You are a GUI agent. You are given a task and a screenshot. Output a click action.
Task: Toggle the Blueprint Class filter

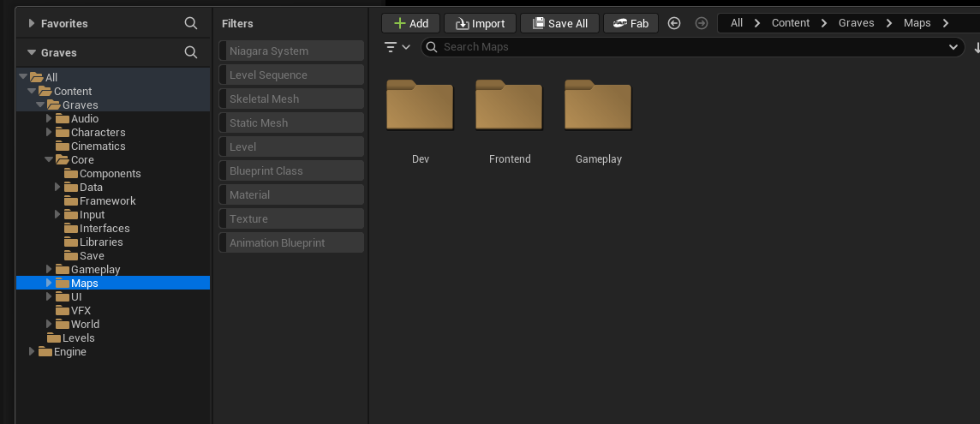tap(291, 170)
